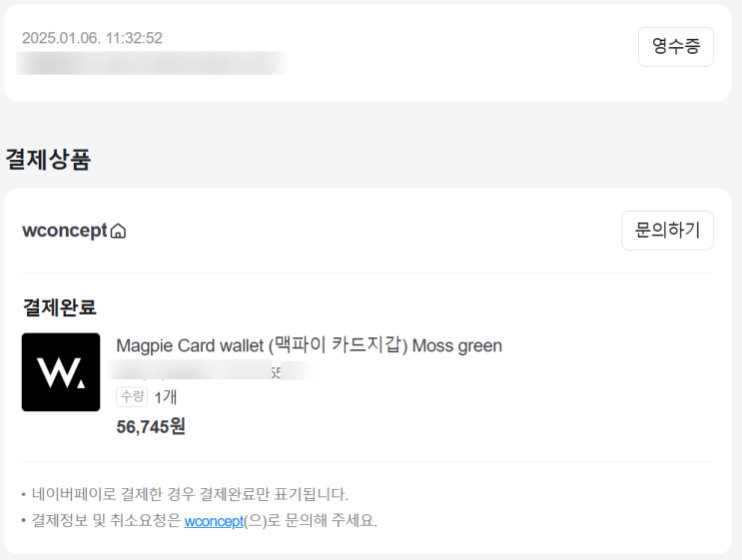This screenshot has height=560, width=742.
Task: Click the 결제정보 및 취소요청은 notice text
Action: pos(107,521)
